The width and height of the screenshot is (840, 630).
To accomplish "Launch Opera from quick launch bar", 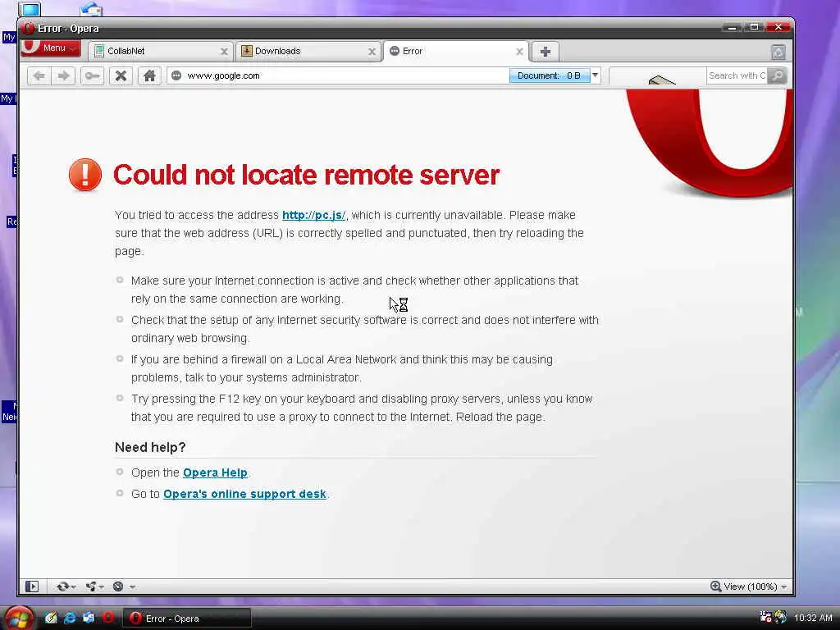I will (107, 618).
